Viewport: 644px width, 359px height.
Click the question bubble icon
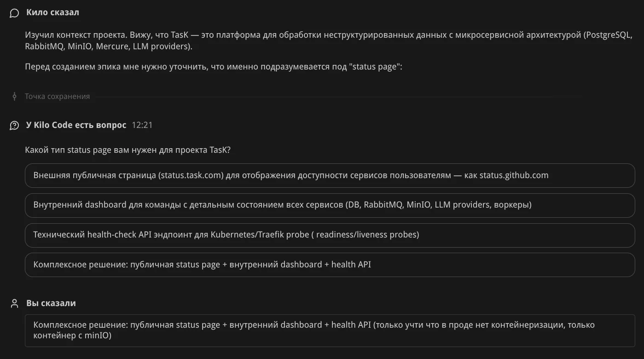pyautogui.click(x=14, y=125)
